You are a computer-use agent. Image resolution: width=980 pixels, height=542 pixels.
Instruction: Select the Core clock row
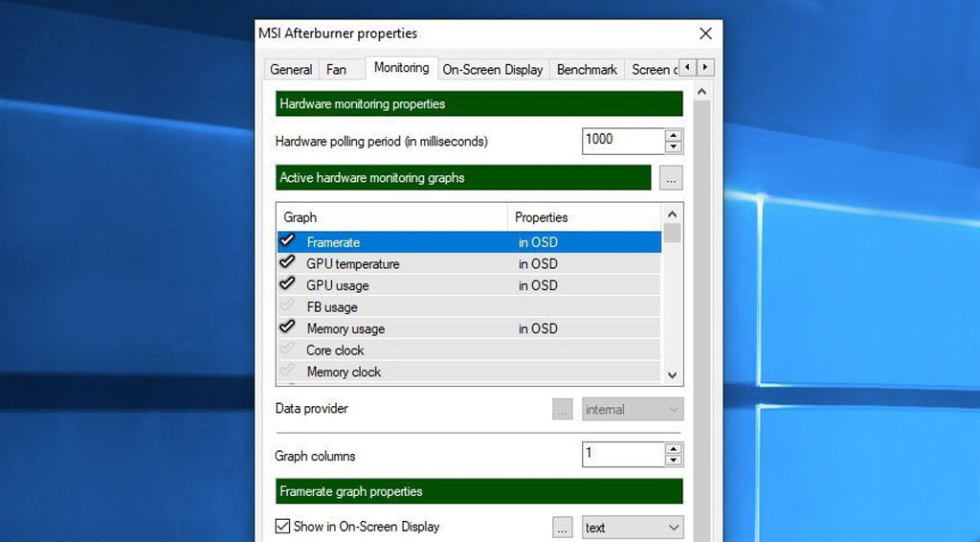click(x=469, y=350)
